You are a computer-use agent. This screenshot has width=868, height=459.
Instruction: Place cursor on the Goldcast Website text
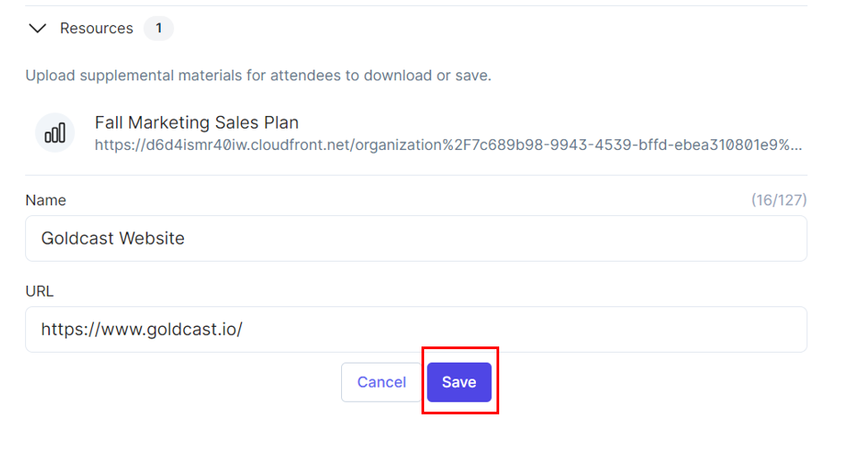113,238
